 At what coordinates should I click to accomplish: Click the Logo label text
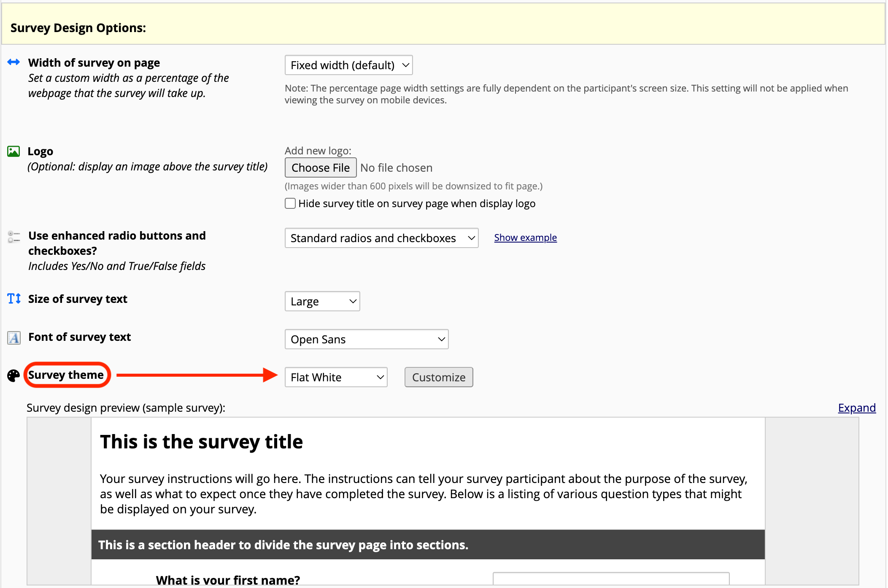point(40,151)
